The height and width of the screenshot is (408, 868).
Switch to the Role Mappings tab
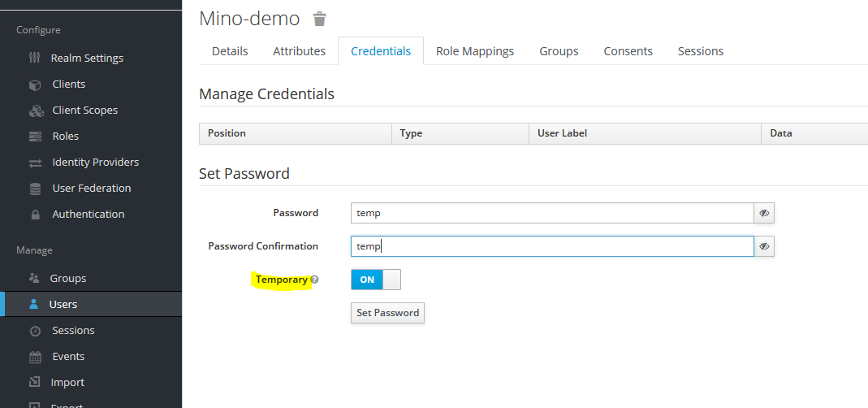(475, 51)
